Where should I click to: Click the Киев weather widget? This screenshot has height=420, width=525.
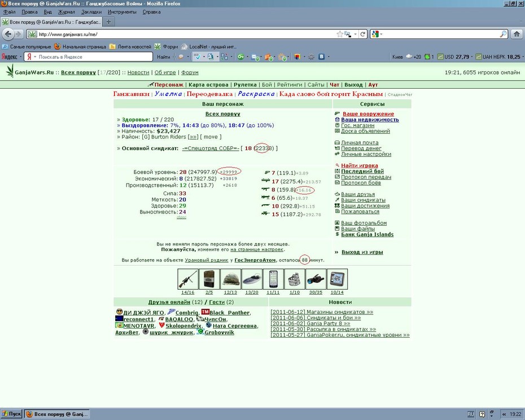click(406, 57)
